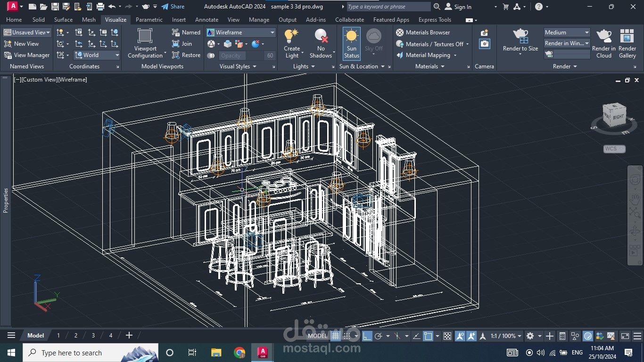Click the keyword search input field
The width and height of the screenshot is (644, 362).
point(388,7)
